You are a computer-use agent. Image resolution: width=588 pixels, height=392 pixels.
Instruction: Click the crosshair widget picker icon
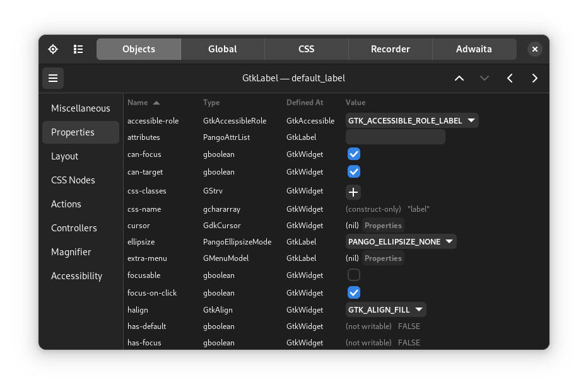click(53, 49)
